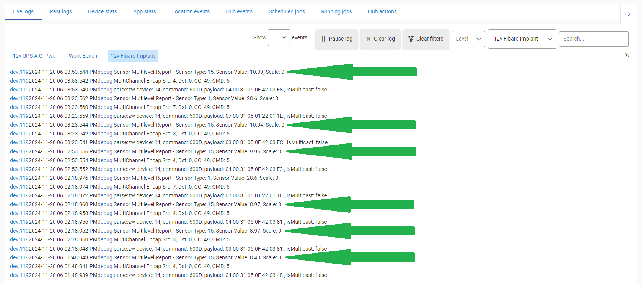The height and width of the screenshot is (285, 644).
Task: Click debug level on 06:01:48.941 PM entry
Action: pyautogui.click(x=105, y=266)
